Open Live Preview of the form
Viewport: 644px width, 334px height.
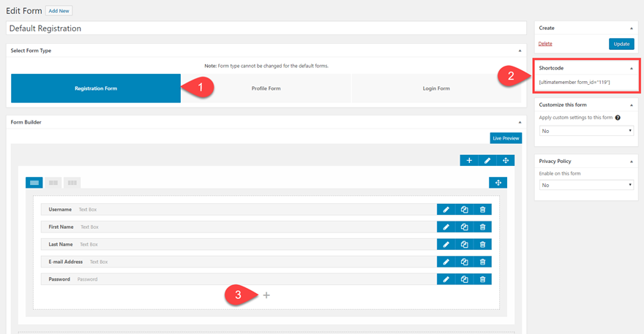[x=506, y=138]
